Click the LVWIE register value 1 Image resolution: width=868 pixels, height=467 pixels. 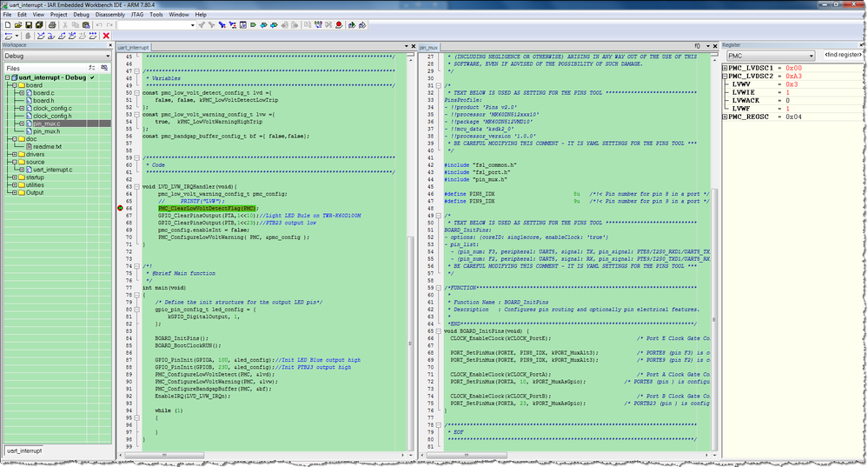click(x=788, y=92)
